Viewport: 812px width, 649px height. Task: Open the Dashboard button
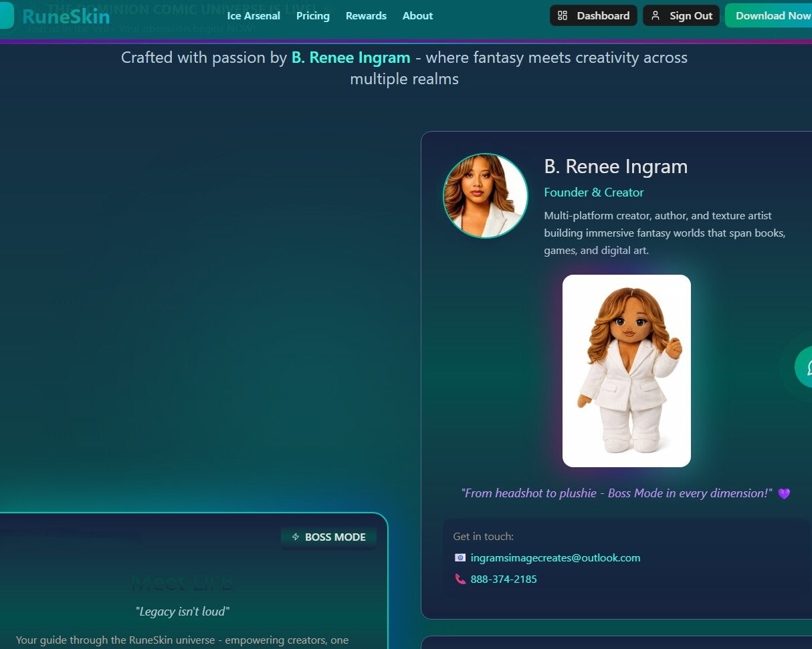(593, 16)
